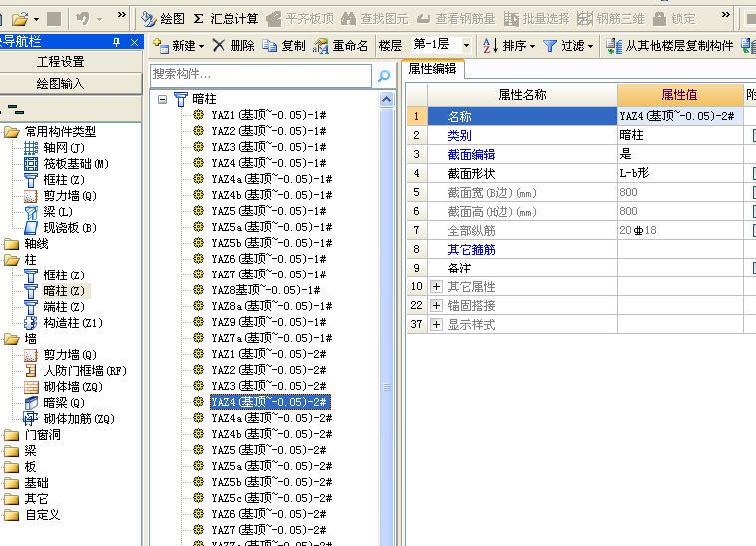756x546 pixels.
Task: Click 从其他楼层复制构件 button
Action: (669, 46)
